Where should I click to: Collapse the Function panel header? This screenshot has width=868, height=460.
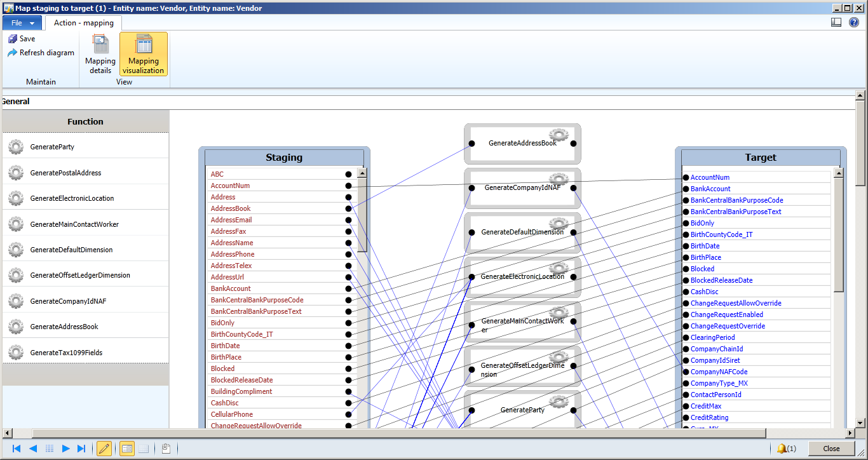(86, 121)
